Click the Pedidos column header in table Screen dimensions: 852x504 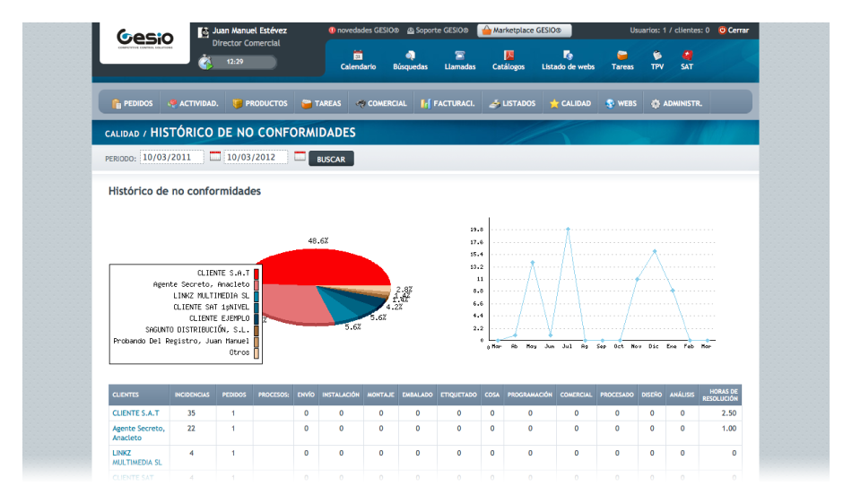[234, 395]
